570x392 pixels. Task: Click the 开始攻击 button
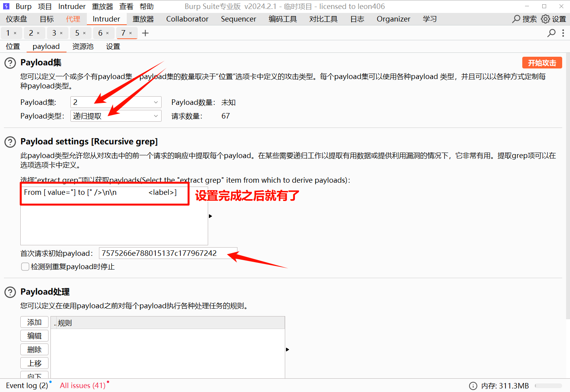coord(542,63)
